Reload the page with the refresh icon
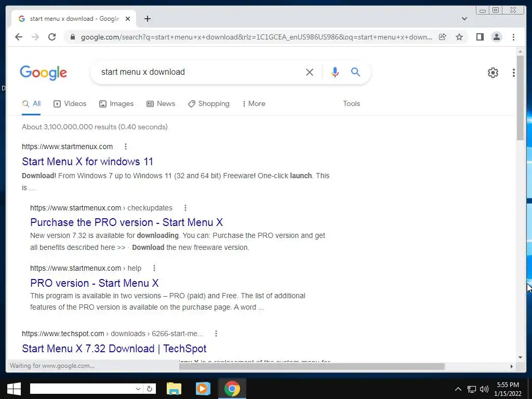Screen dimensions: 532x399 point(52,37)
